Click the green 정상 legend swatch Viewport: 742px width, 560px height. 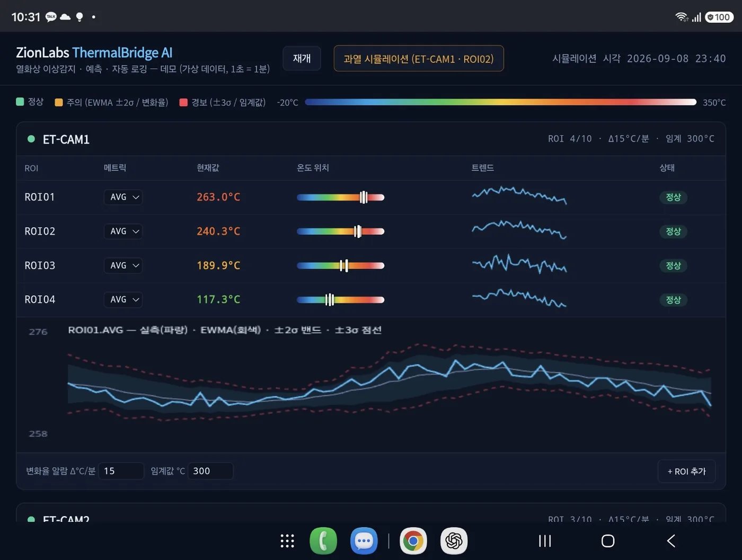(x=20, y=102)
